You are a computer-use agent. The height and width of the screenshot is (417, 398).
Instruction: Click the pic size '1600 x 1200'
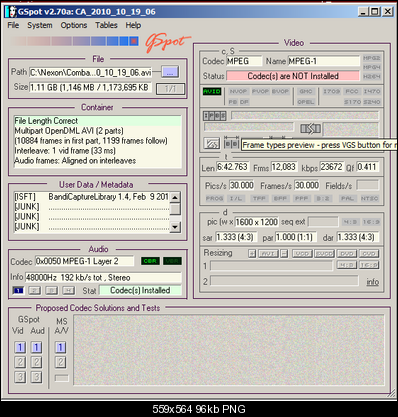pos(256,222)
